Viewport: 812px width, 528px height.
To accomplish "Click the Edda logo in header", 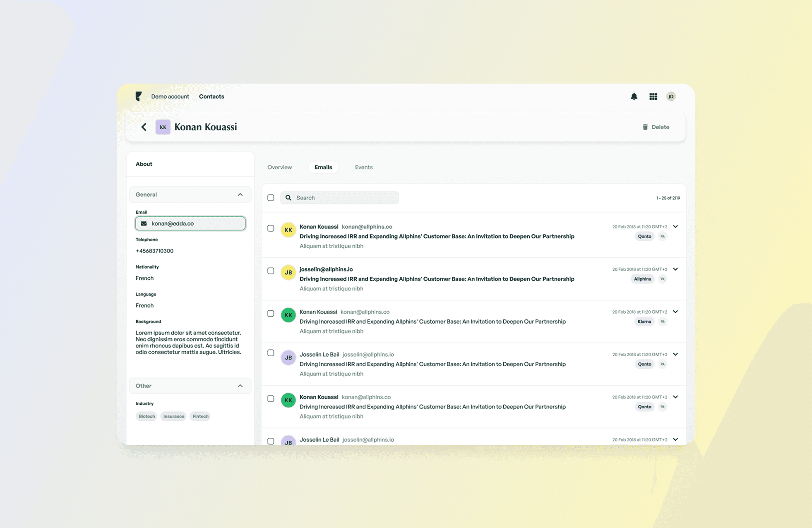I will [x=139, y=96].
